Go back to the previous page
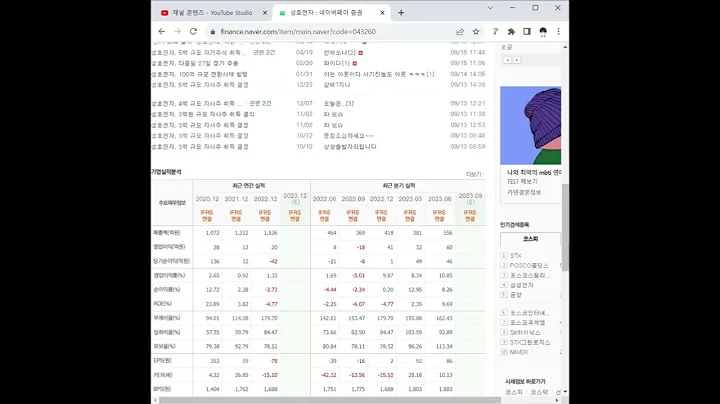 point(162,32)
